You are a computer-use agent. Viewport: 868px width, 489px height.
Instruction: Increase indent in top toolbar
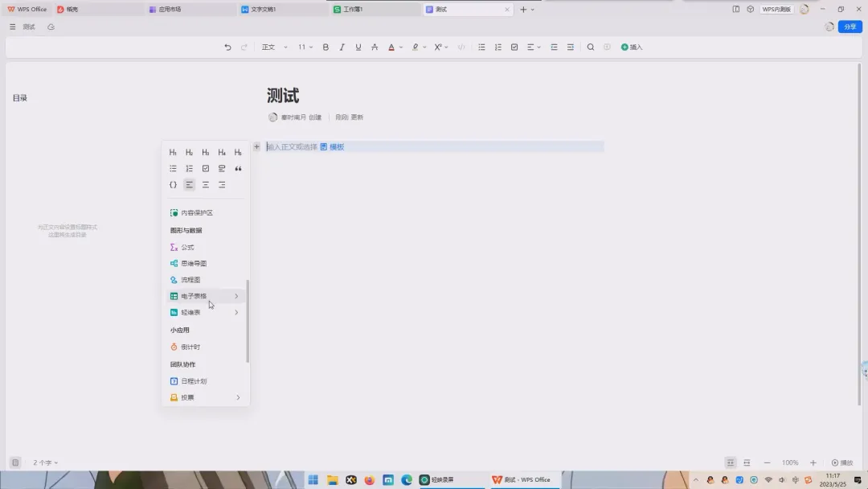tap(570, 47)
